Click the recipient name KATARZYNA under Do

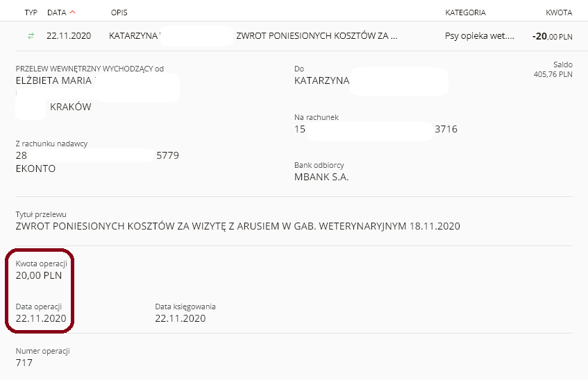(x=321, y=80)
